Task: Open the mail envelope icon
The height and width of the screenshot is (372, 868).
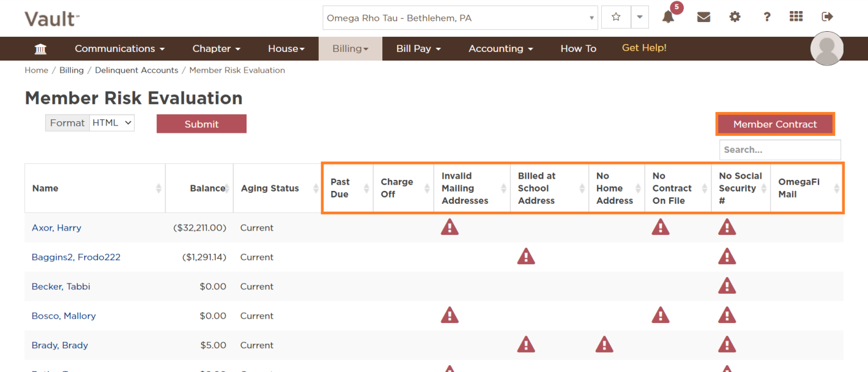Action: pyautogui.click(x=703, y=17)
